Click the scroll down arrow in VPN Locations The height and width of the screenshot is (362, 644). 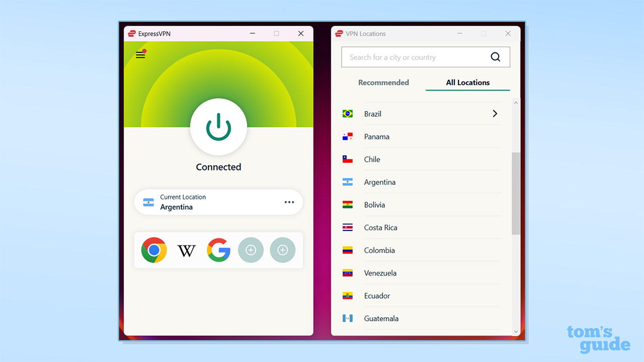click(x=516, y=331)
